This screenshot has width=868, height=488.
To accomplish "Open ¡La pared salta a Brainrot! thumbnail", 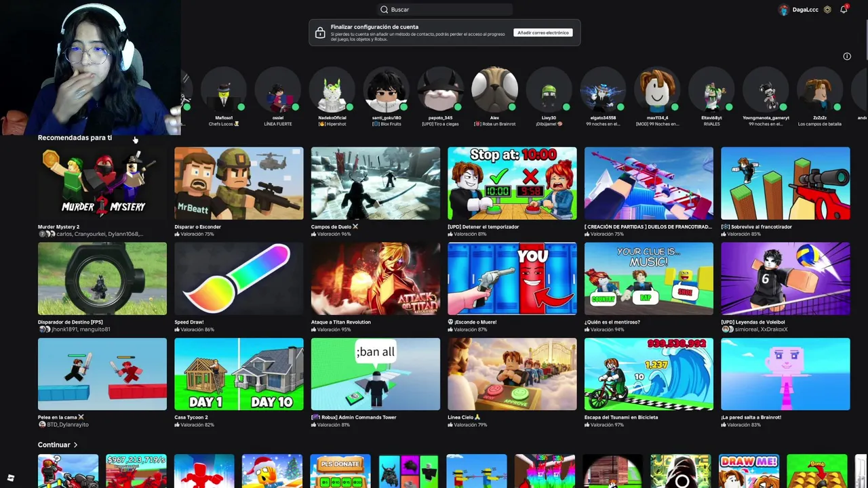I will 785,374.
